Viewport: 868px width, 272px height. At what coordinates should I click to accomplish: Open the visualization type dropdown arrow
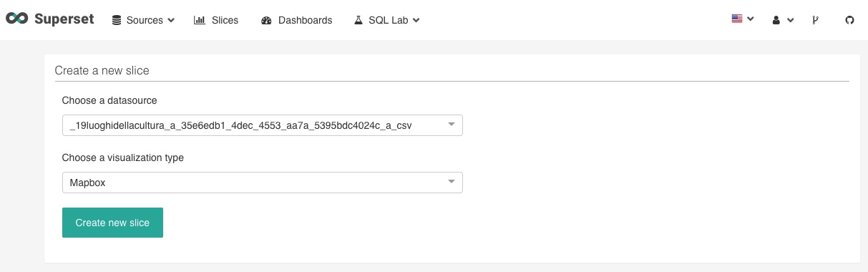[x=452, y=182]
